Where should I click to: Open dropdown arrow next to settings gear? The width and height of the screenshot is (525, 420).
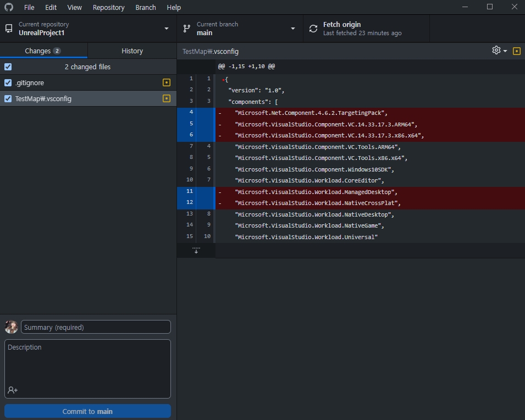pos(505,51)
